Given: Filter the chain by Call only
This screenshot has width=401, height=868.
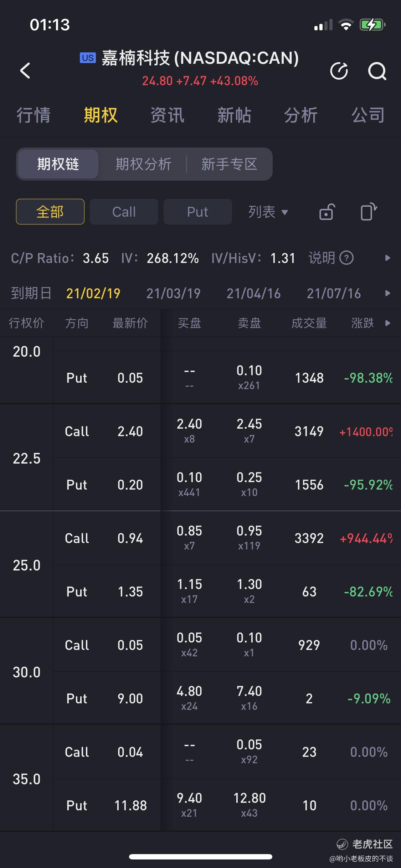Looking at the screenshot, I should click(124, 212).
